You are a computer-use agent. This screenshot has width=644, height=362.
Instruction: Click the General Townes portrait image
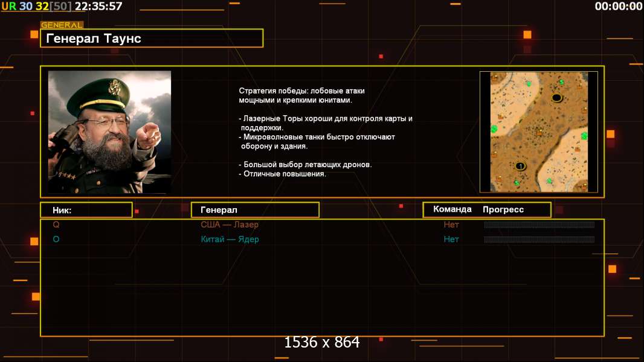point(110,132)
